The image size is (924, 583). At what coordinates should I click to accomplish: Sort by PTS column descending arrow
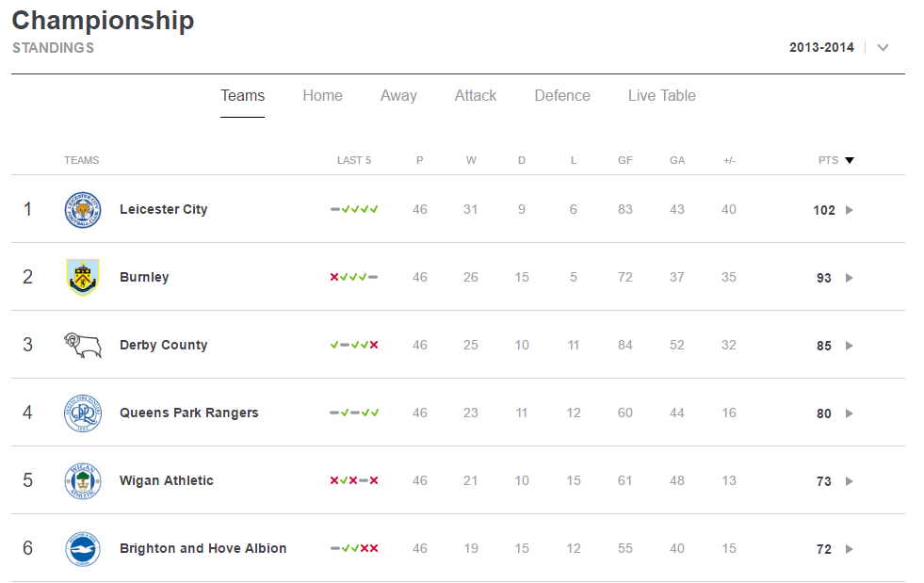[x=850, y=160]
